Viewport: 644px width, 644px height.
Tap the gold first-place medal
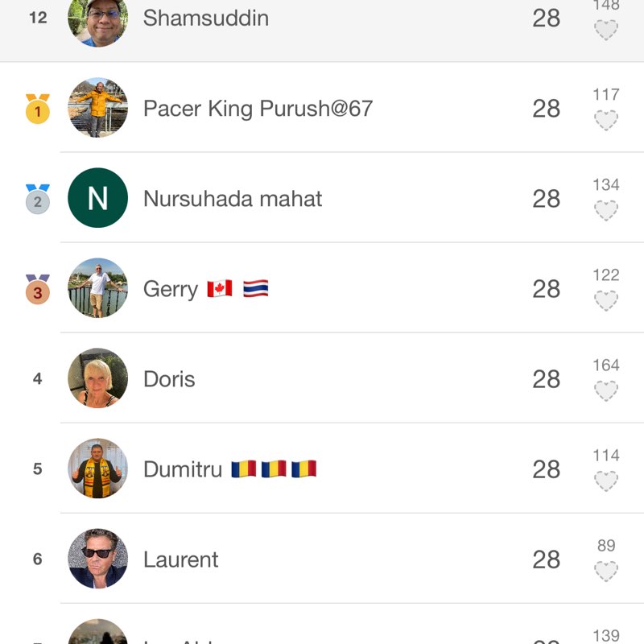point(37,109)
